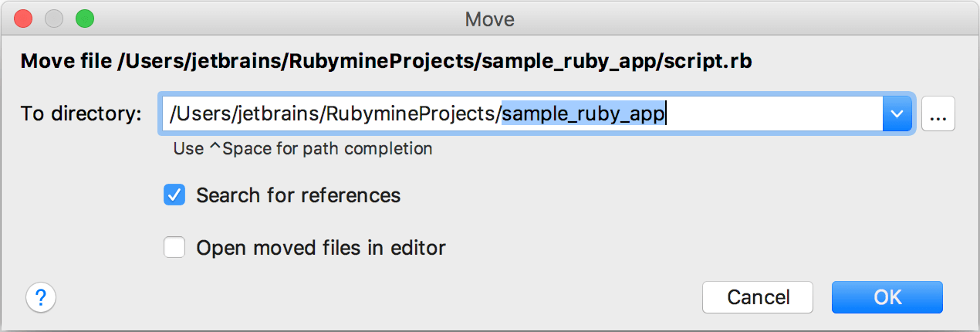Click the "Search for references" label text
The width and height of the screenshot is (980, 332).
pyautogui.click(x=298, y=195)
